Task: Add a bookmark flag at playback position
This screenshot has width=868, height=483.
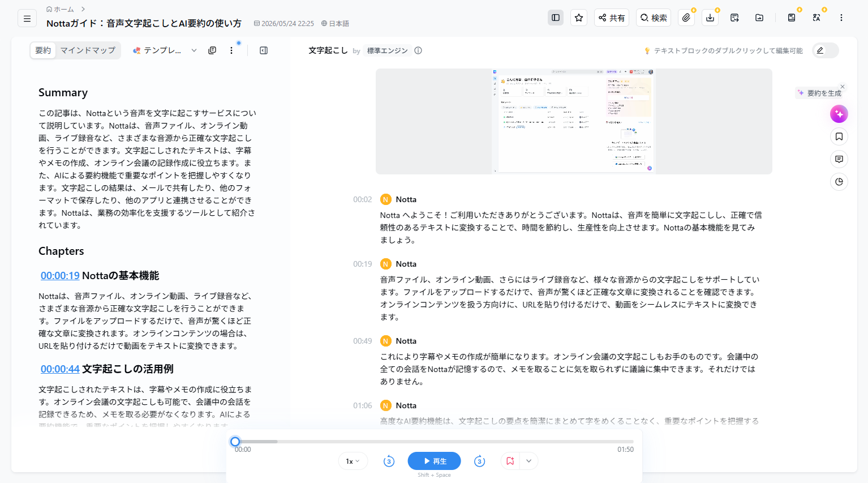Action: click(x=510, y=461)
